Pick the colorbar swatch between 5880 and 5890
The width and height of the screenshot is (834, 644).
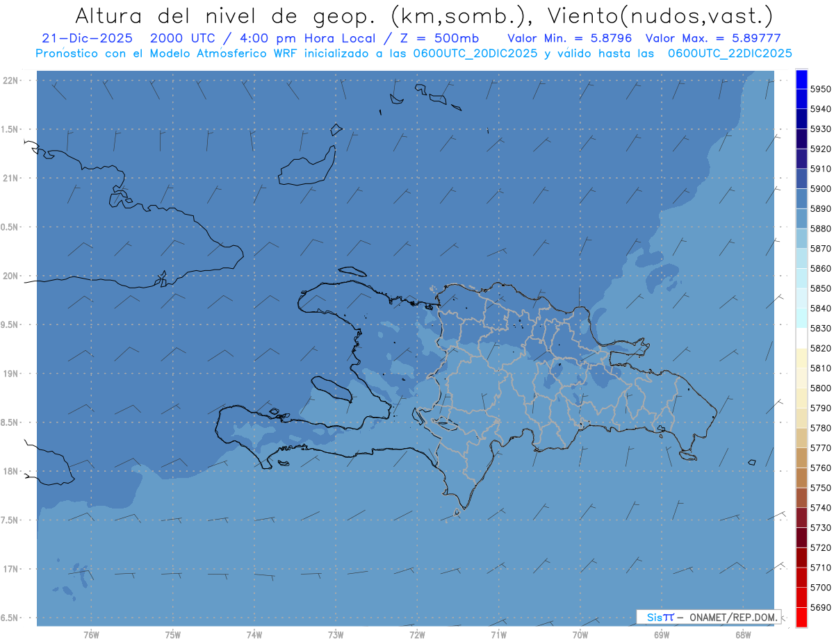click(x=801, y=218)
